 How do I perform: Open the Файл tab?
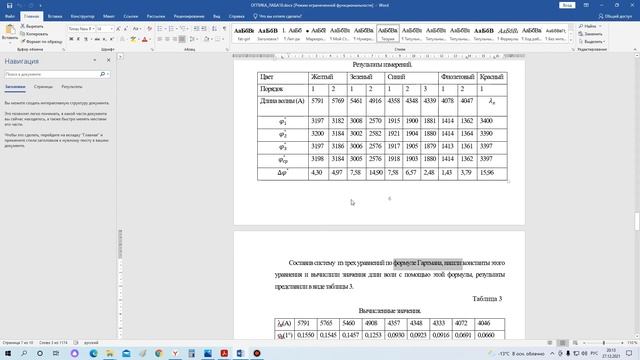pyautogui.click(x=10, y=16)
